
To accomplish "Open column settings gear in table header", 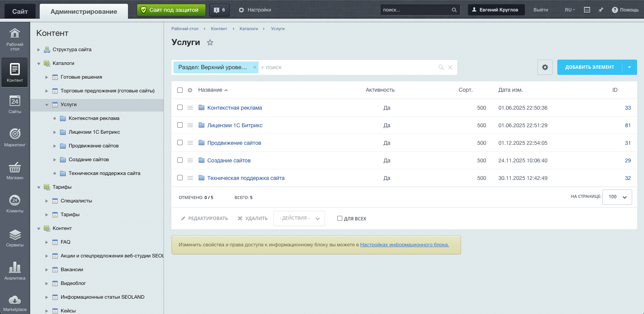I will pos(190,90).
